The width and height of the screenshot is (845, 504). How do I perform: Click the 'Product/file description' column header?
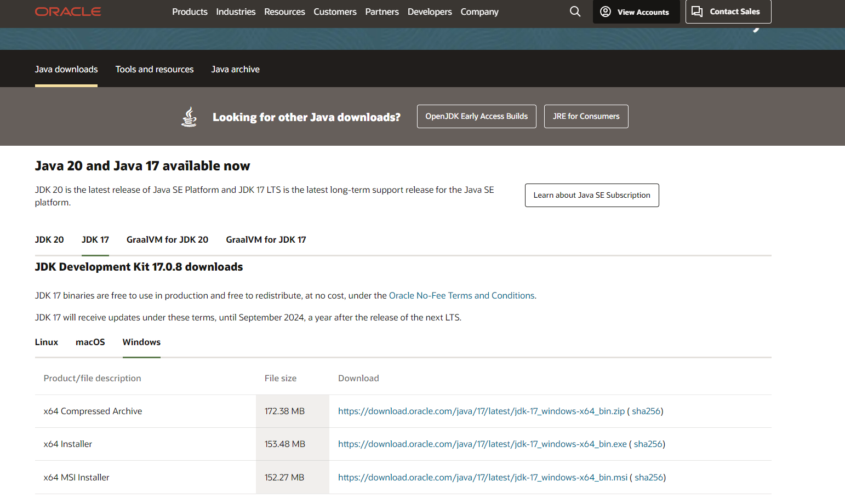pos(93,378)
